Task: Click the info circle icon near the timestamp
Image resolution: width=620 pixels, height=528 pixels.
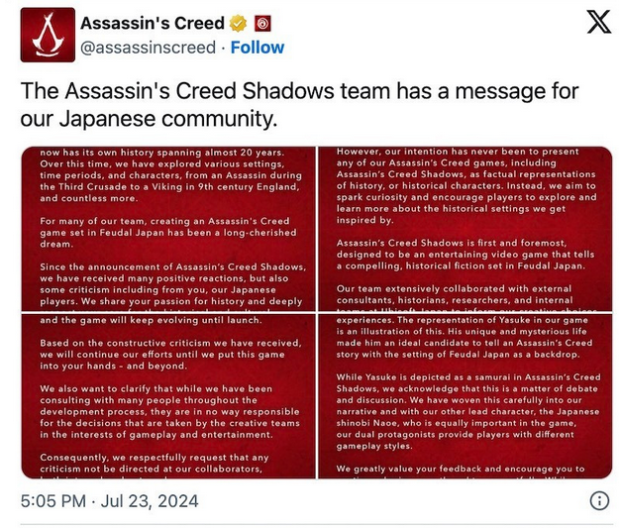Action: (598, 500)
